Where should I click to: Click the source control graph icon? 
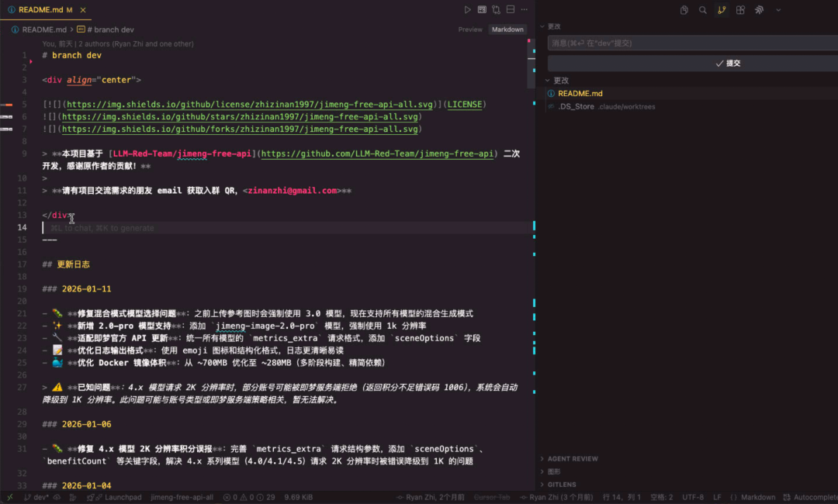[722, 10]
